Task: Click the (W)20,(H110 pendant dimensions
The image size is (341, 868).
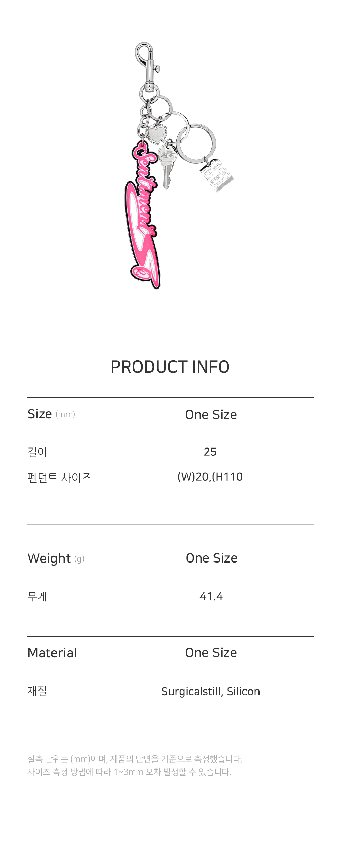Action: pos(210,477)
